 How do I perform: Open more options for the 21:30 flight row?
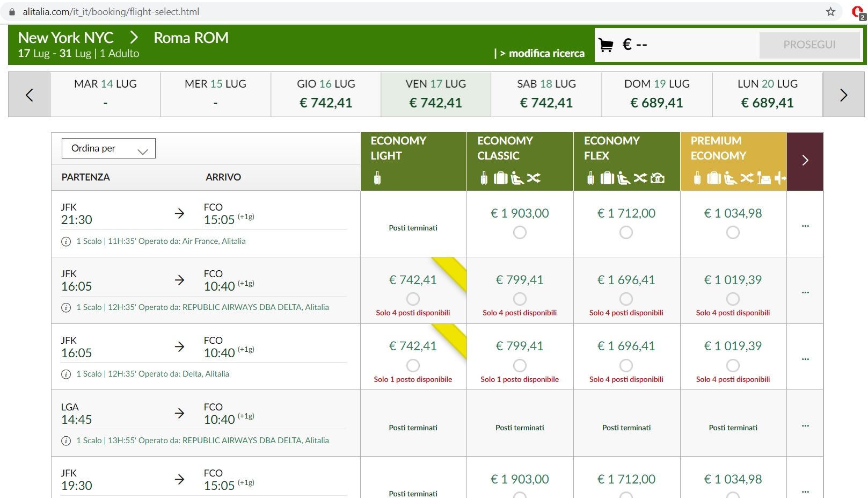click(x=805, y=226)
